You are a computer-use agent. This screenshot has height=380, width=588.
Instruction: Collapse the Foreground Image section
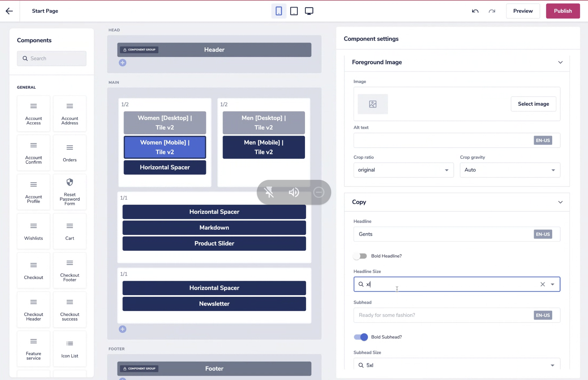560,62
